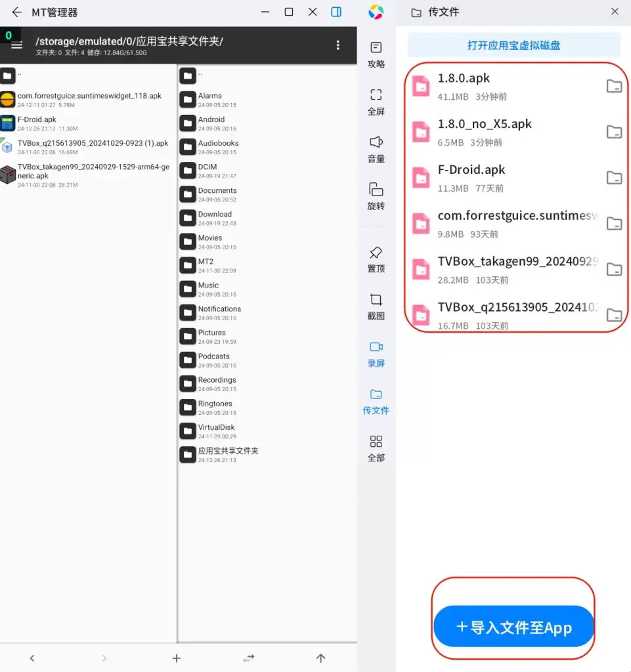Screen dimensions: 631x672
Task: Navigate back with bottom left chevron
Action: coord(32,658)
